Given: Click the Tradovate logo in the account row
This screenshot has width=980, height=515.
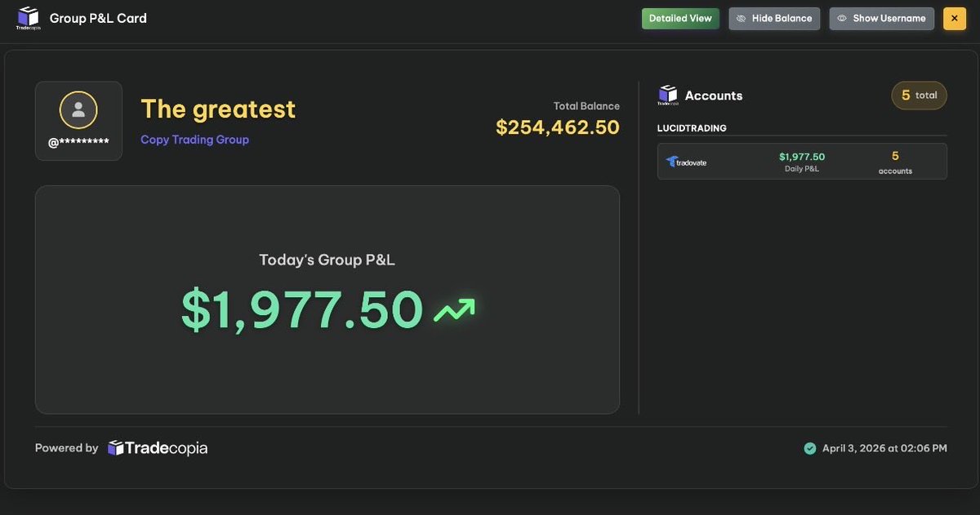Looking at the screenshot, I should pos(686,162).
